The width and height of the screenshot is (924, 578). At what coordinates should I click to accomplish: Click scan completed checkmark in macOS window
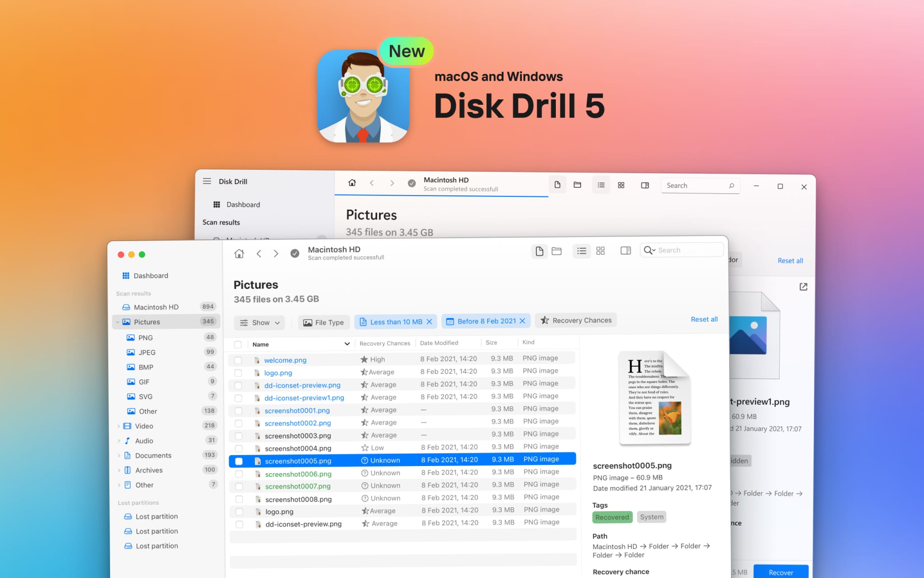295,253
